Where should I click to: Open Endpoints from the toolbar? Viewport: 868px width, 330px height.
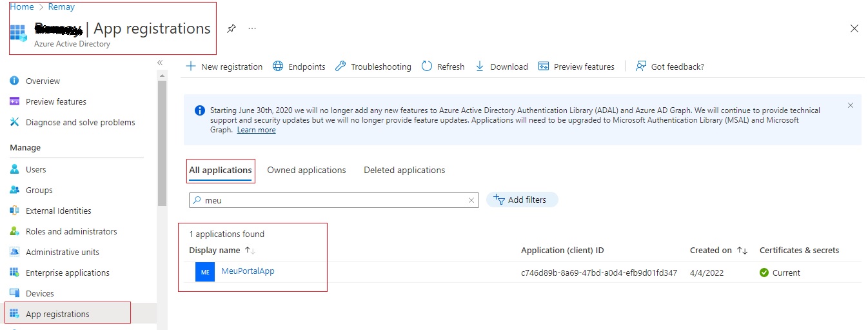coord(299,67)
